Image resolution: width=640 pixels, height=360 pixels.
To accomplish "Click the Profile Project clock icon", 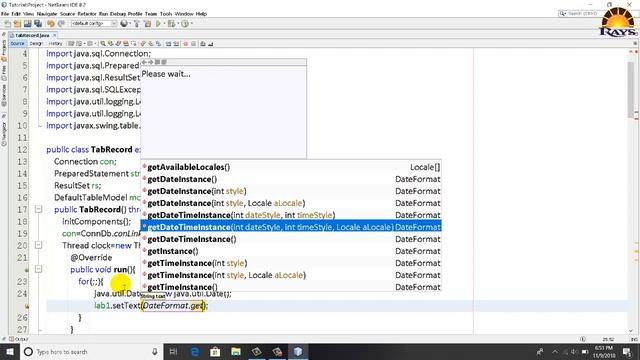I will click(x=185, y=24).
